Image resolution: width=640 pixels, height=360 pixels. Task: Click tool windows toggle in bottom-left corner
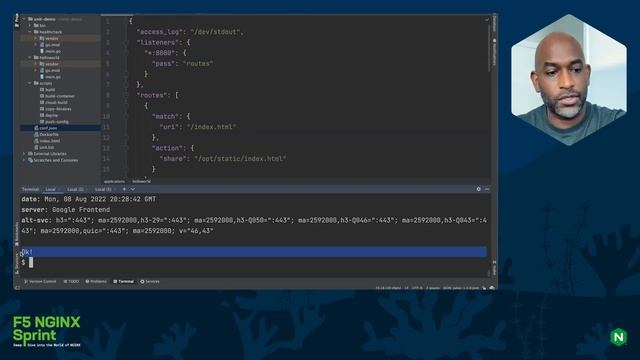[17, 288]
